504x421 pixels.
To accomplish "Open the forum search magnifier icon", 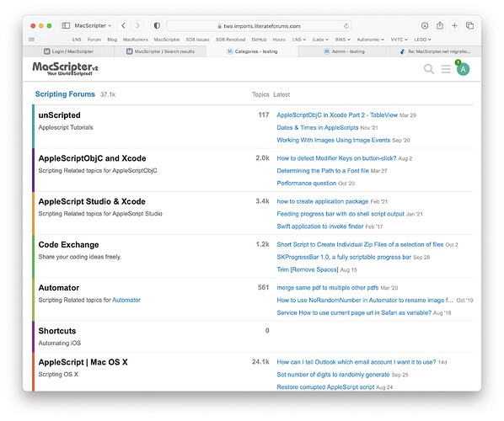I will [428, 69].
